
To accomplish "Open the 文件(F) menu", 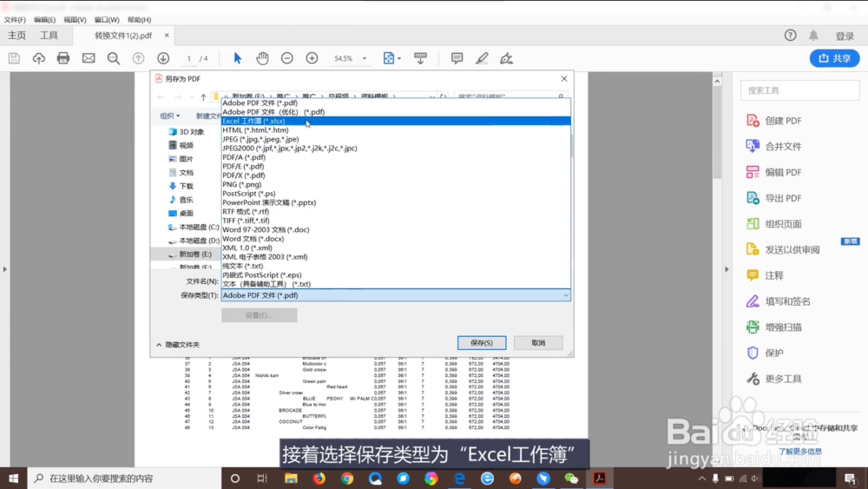I will (15, 19).
